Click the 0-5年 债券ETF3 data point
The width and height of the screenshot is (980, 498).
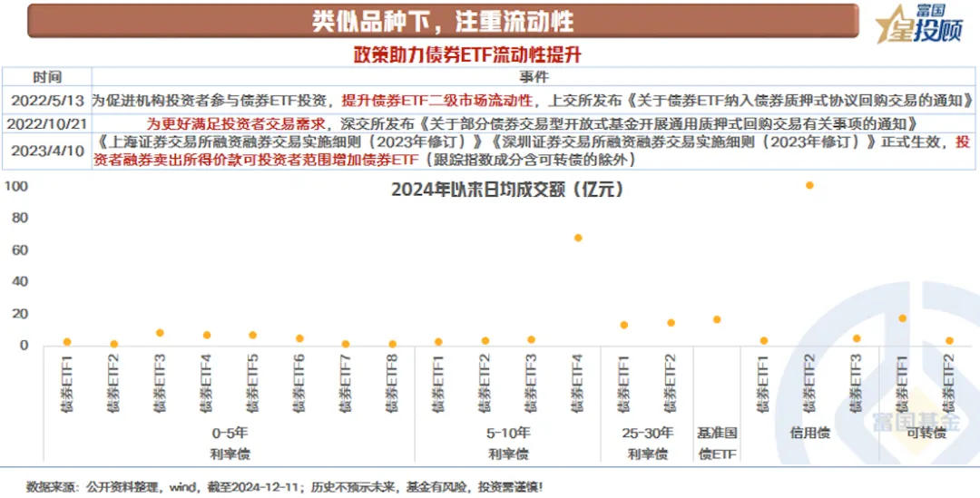coord(160,332)
